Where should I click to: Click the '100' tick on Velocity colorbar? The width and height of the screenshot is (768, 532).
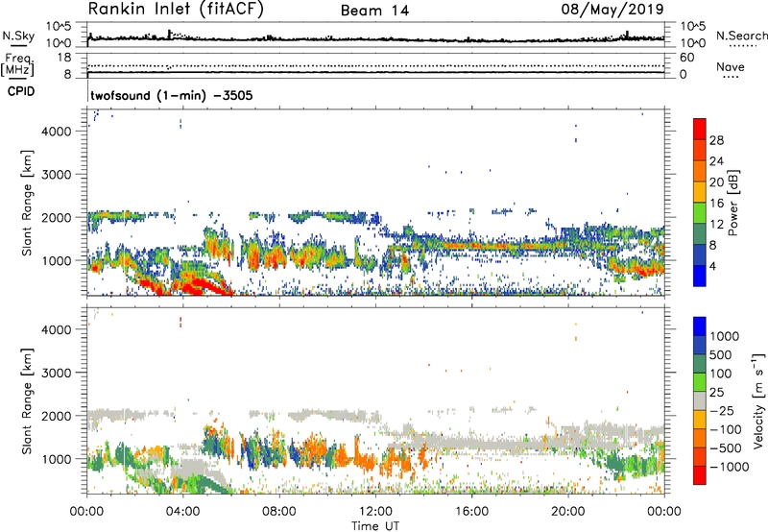point(721,374)
